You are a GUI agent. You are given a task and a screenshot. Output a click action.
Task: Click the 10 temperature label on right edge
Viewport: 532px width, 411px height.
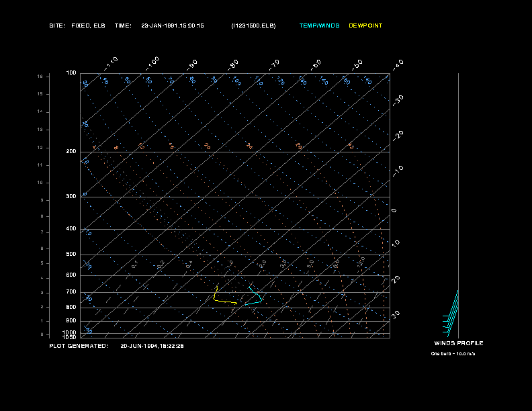coord(396,243)
